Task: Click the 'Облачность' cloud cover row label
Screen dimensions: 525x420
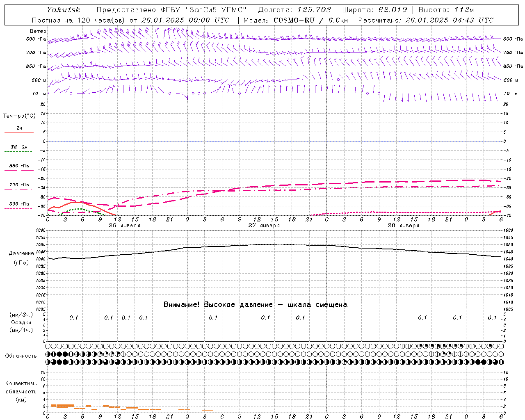Action: click(x=21, y=356)
